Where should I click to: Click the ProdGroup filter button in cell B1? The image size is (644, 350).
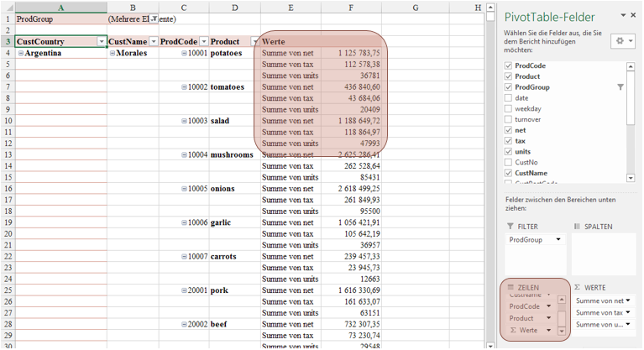[x=154, y=18]
